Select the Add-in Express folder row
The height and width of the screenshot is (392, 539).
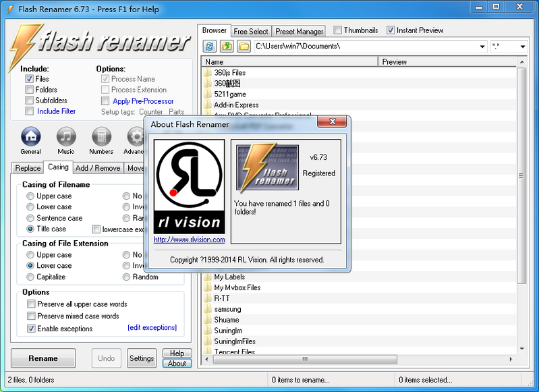click(359, 105)
